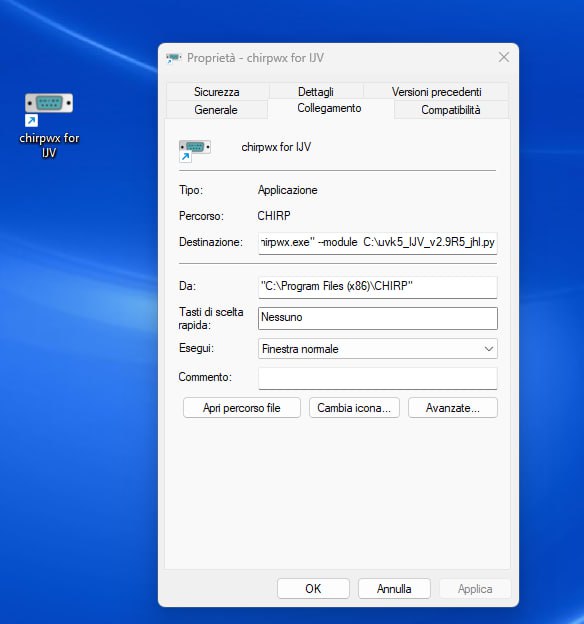Click into the Destinazione field
Screen dimensions: 584x624
(377, 242)
